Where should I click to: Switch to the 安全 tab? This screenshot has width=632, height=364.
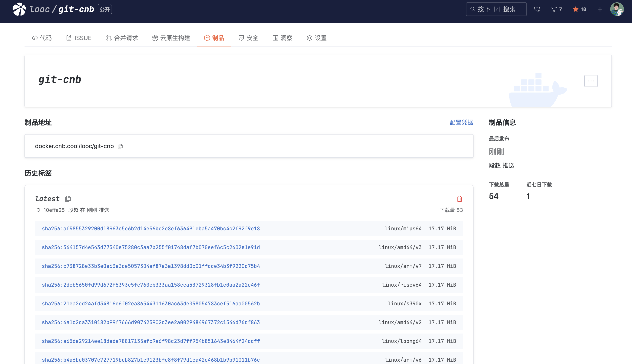click(248, 38)
